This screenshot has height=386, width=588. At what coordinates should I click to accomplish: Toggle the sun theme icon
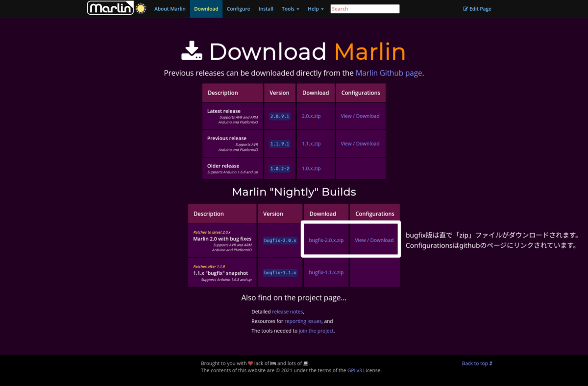pos(141,8)
